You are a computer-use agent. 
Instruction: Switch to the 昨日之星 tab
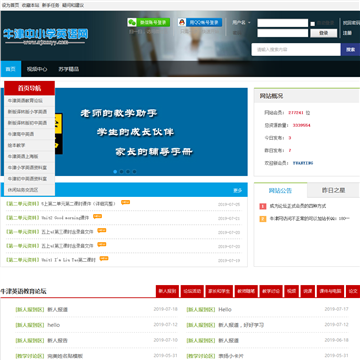click(x=333, y=190)
